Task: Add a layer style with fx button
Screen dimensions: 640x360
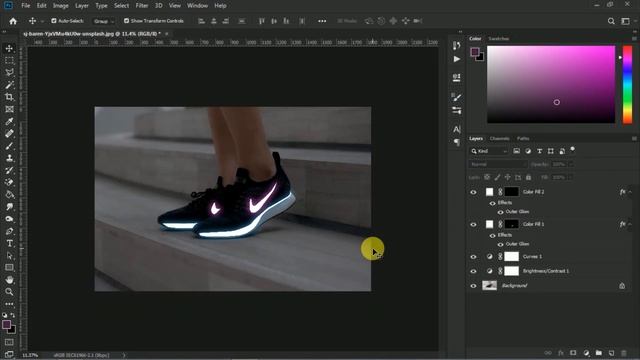Action: (x=561, y=353)
